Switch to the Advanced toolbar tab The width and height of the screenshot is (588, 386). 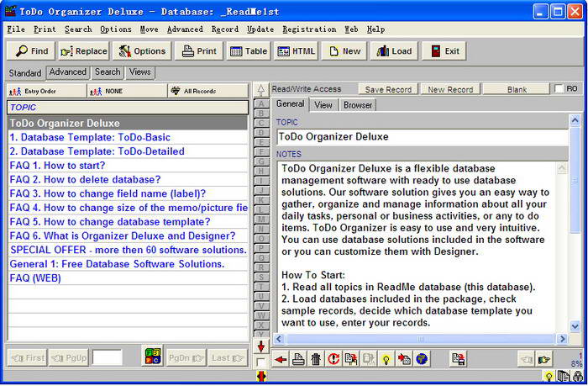coord(68,72)
